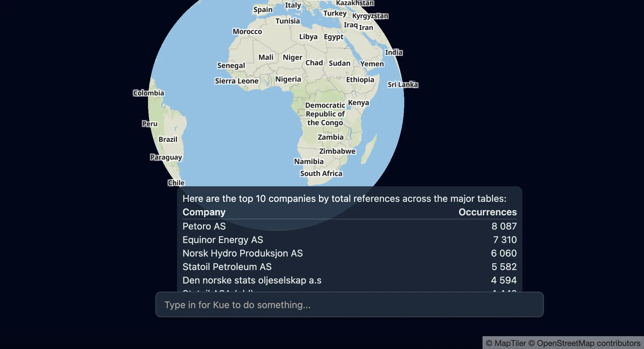Viewport: 644px width, 349px height.
Task: Click the 5 582 occurrences value
Action: pyautogui.click(x=504, y=267)
